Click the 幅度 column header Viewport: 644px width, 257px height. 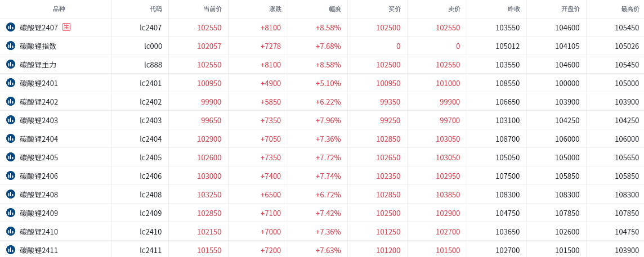click(x=335, y=9)
